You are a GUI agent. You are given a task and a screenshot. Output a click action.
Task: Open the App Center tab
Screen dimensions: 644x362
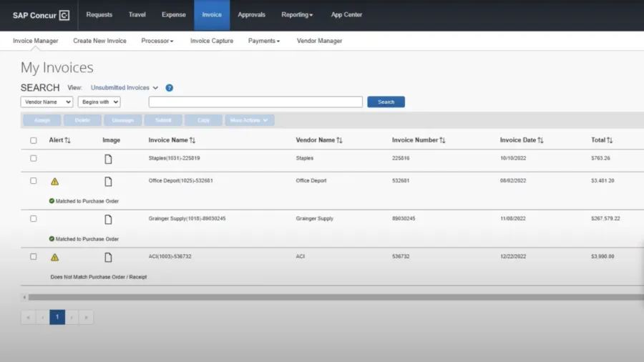[x=346, y=15]
